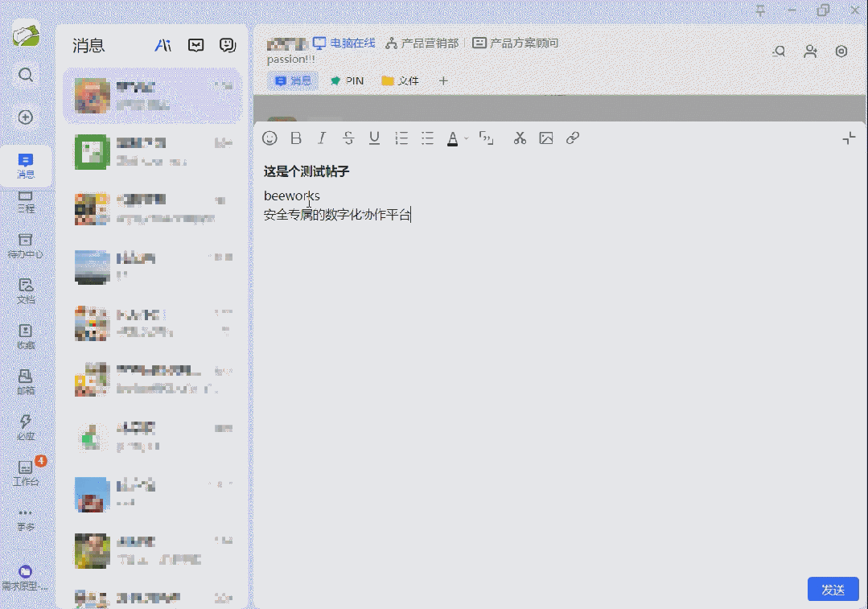The width and height of the screenshot is (868, 609).
Task: Toggle bold formatting
Action: click(295, 138)
